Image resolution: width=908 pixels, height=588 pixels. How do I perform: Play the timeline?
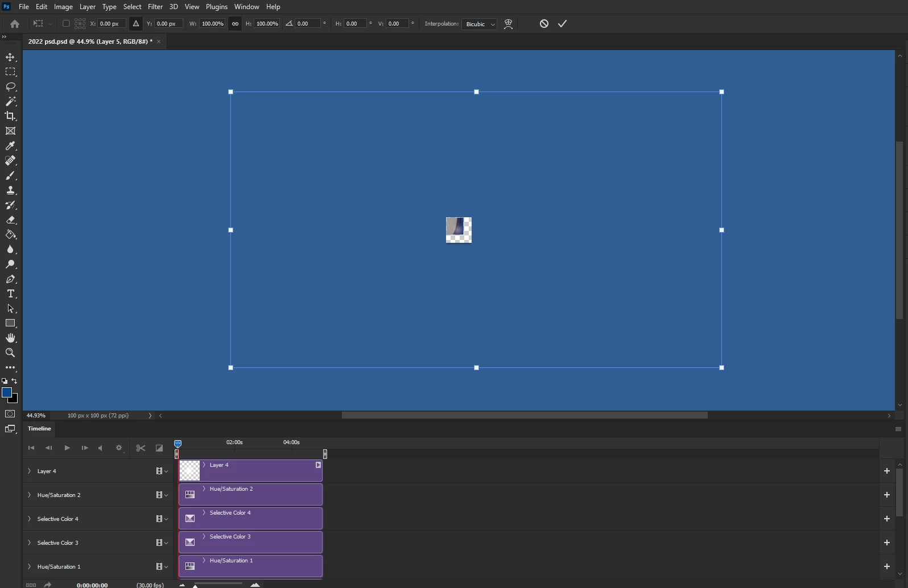tap(67, 448)
